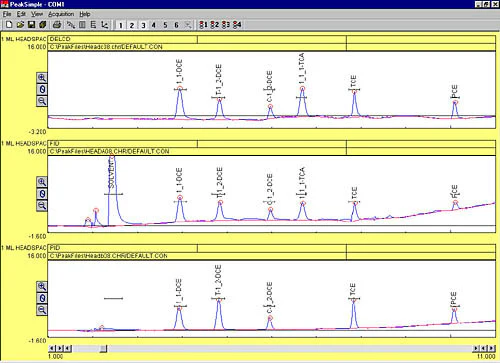The image size is (500, 363).
Task: Toggle channel 4 display button
Action: tap(154, 25)
